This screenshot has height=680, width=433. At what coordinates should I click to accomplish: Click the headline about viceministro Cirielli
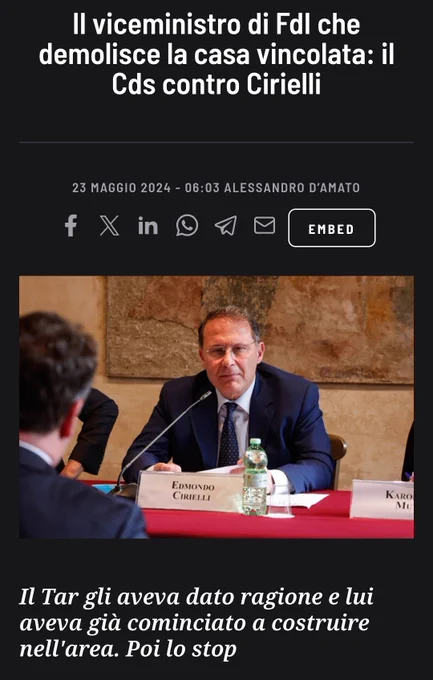point(216,54)
